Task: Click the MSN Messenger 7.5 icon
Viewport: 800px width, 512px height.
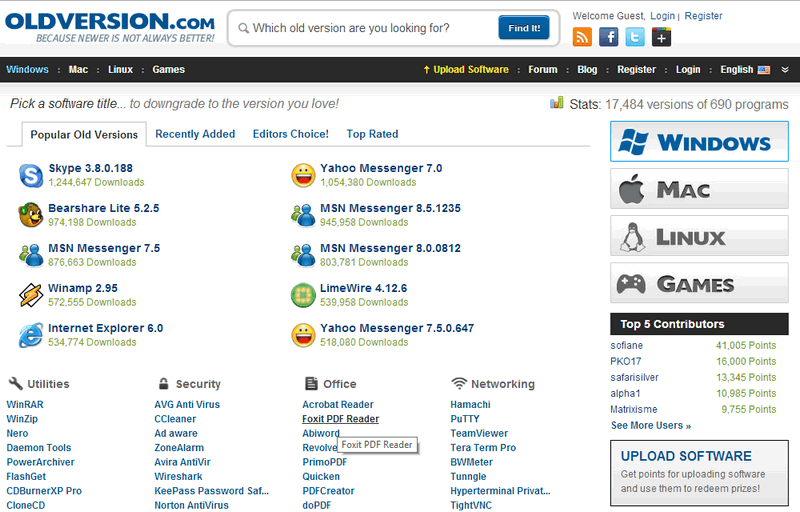Action: (x=31, y=255)
